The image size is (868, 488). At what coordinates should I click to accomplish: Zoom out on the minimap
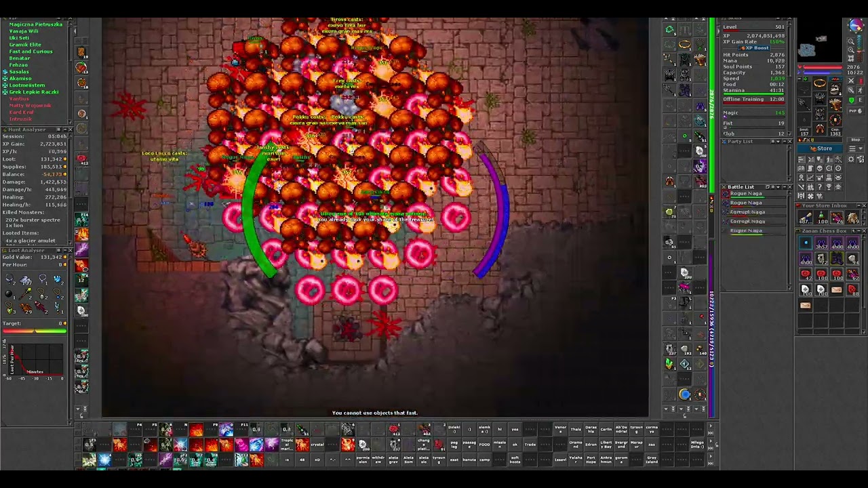pyautogui.click(x=851, y=41)
